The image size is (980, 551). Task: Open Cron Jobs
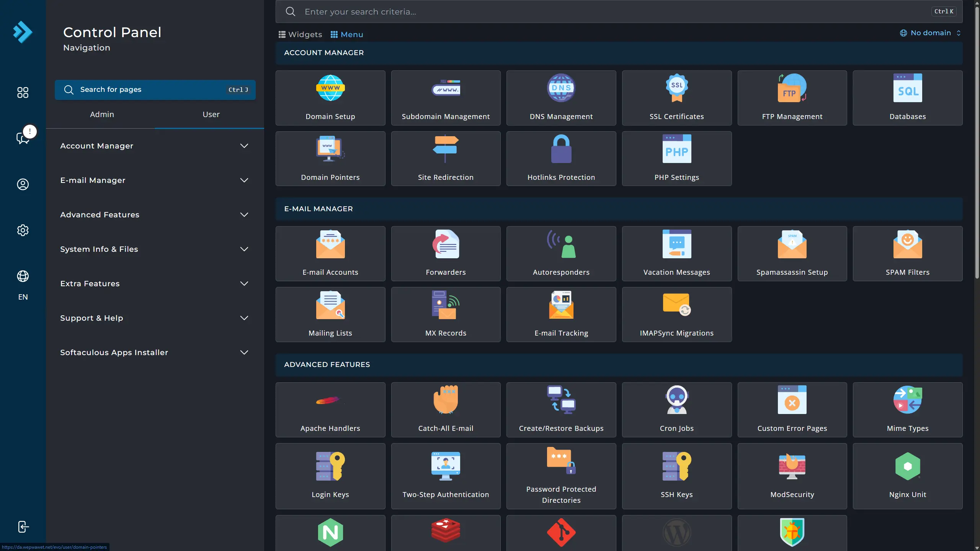click(x=676, y=410)
